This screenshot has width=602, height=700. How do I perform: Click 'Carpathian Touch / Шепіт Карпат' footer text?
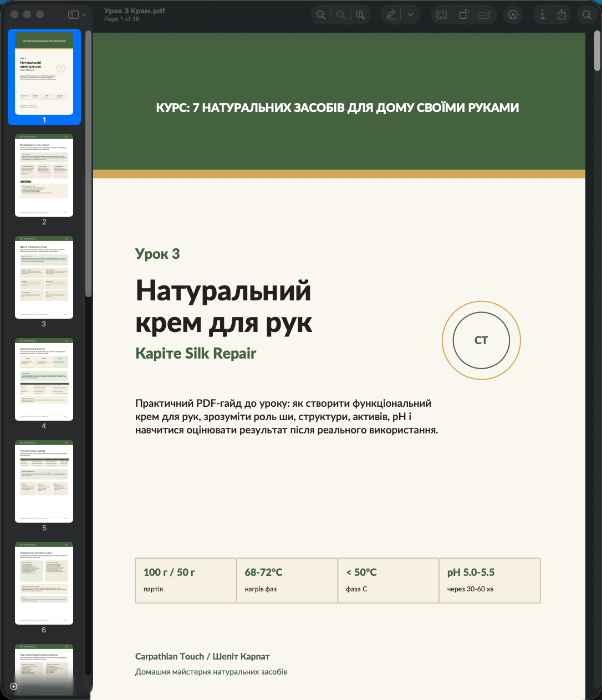point(202,656)
